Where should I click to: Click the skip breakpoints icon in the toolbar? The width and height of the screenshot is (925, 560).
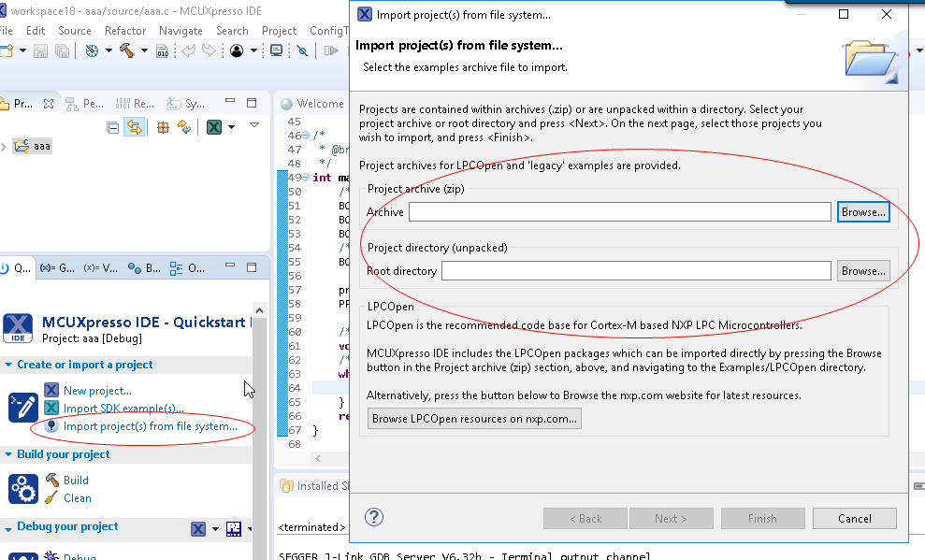[x=303, y=50]
